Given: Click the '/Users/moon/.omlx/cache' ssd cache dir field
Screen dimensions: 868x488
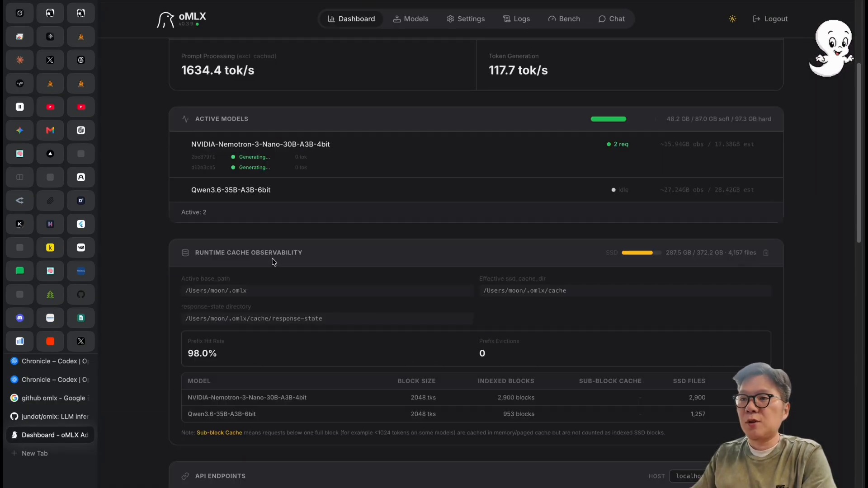Looking at the screenshot, I should pyautogui.click(x=625, y=291).
